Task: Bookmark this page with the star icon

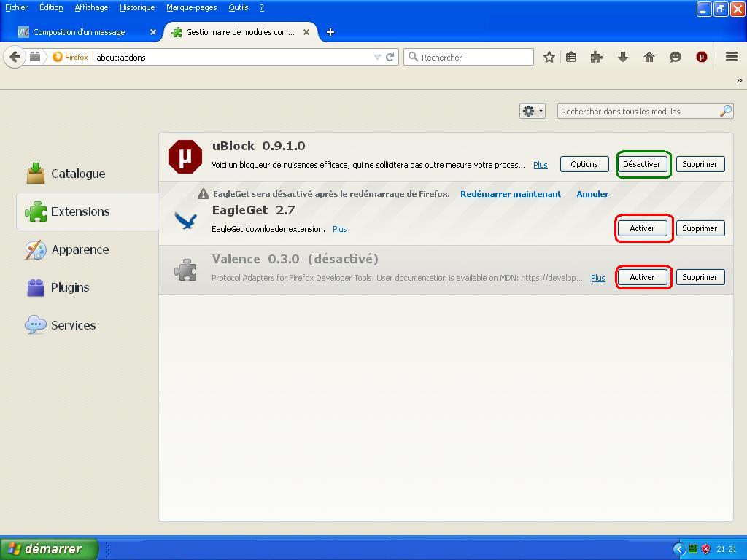Action: 549,57
